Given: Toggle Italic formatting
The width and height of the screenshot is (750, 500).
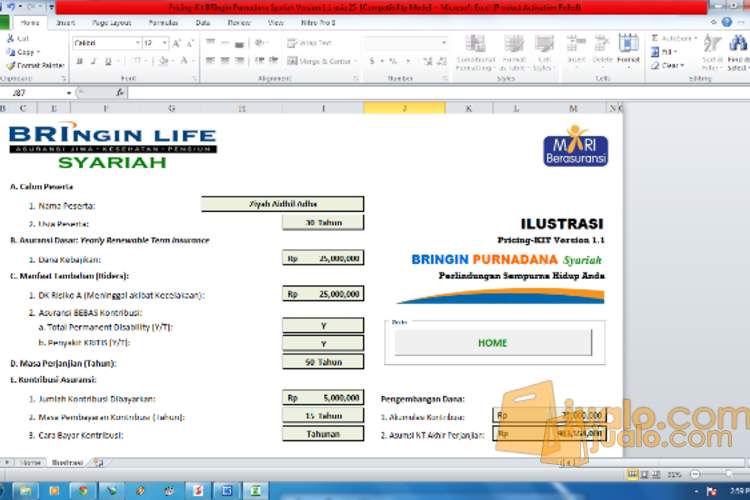Looking at the screenshot, I should [94, 61].
